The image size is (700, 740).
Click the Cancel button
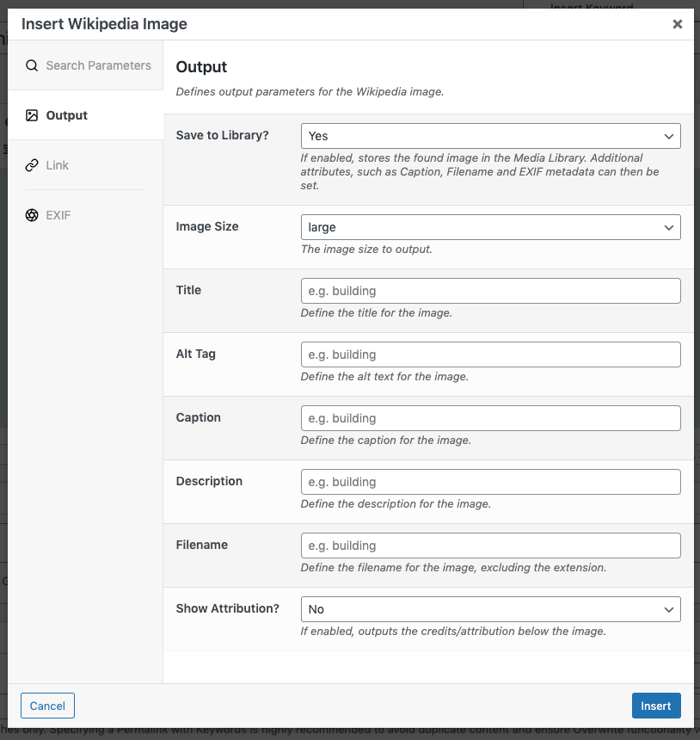point(47,706)
